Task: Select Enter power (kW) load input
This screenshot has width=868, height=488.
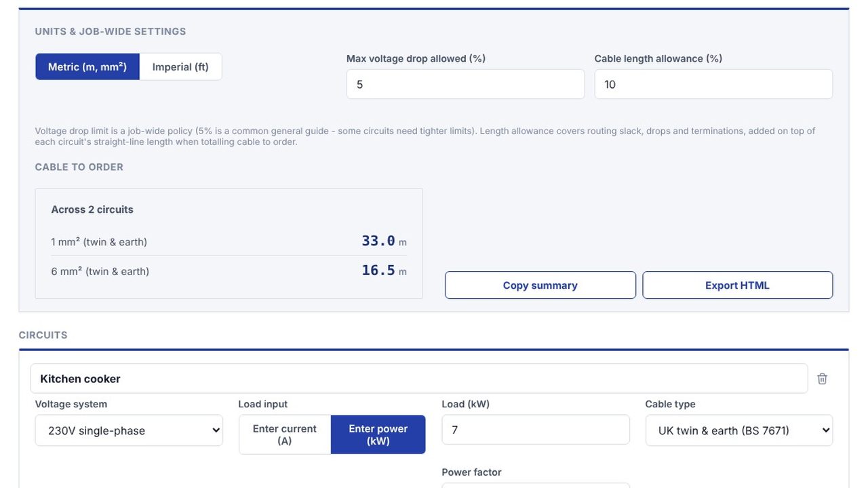Action: (378, 434)
